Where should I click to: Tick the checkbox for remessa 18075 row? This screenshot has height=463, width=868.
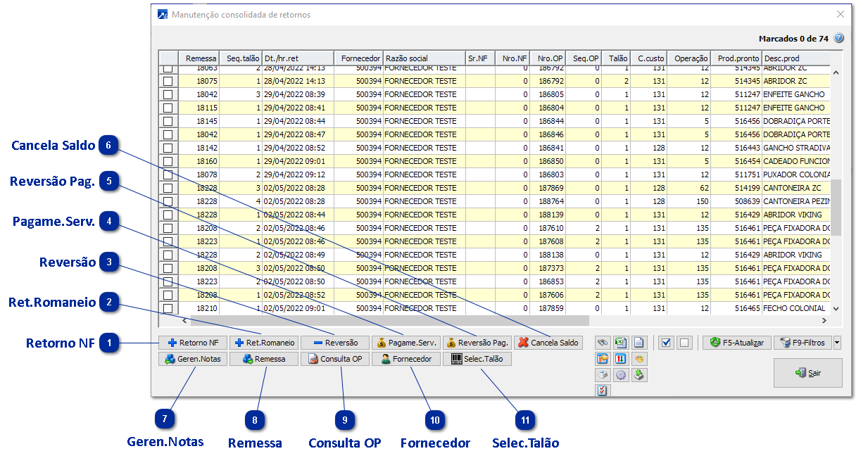168,81
